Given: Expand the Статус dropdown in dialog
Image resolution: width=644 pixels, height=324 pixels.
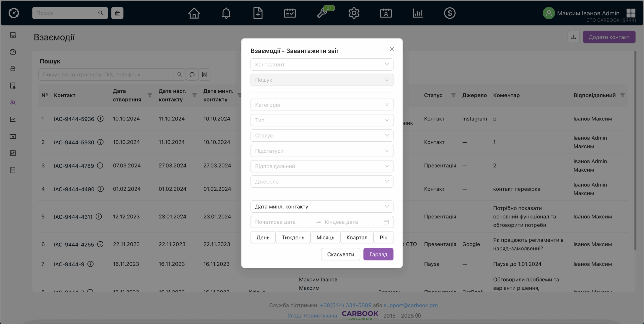Looking at the screenshot, I should [x=321, y=136].
